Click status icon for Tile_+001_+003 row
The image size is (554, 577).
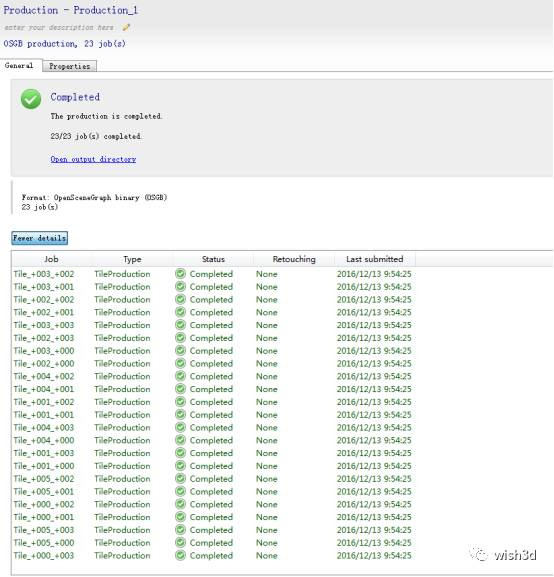coord(180,453)
